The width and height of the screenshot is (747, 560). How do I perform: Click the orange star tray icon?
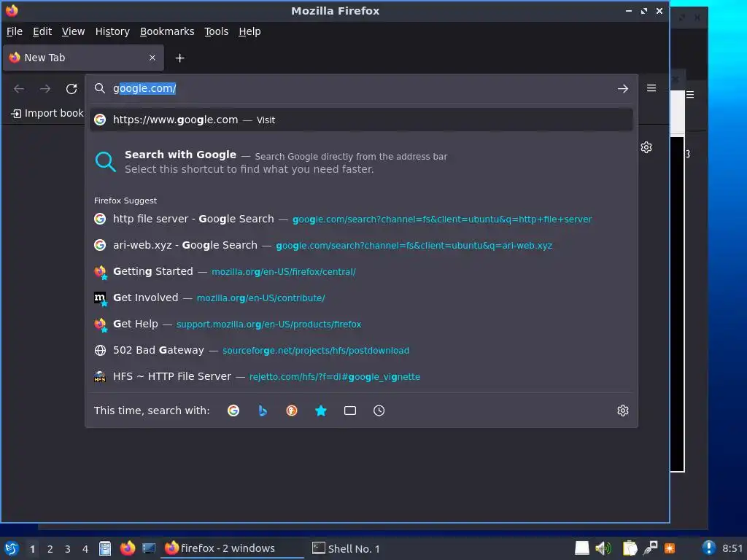click(x=670, y=548)
